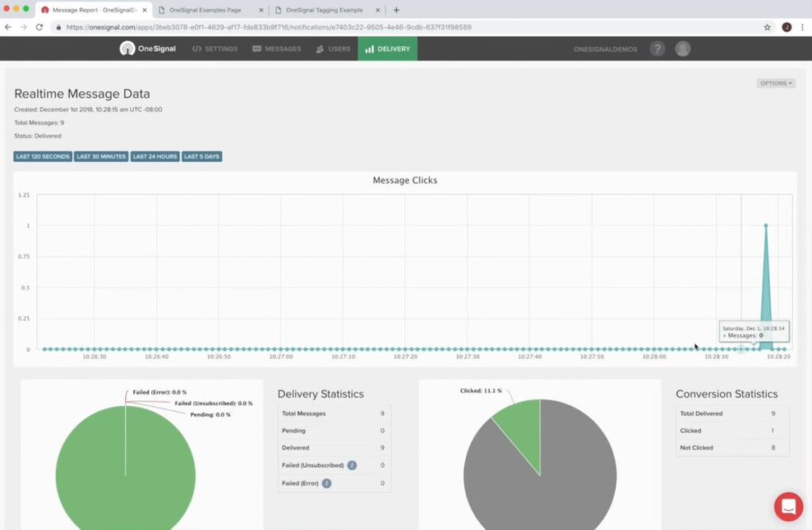
Task: Click info icon next to Failed (Unsubscribed)
Action: click(x=352, y=465)
